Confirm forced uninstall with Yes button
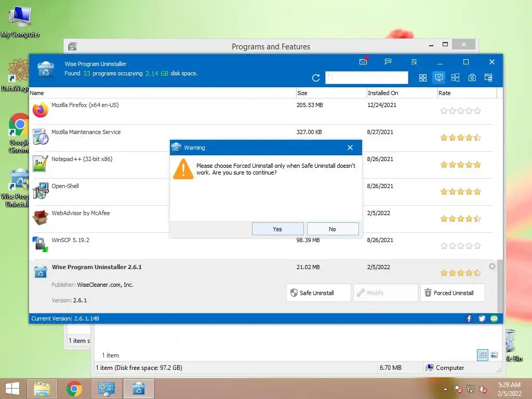 point(277,229)
